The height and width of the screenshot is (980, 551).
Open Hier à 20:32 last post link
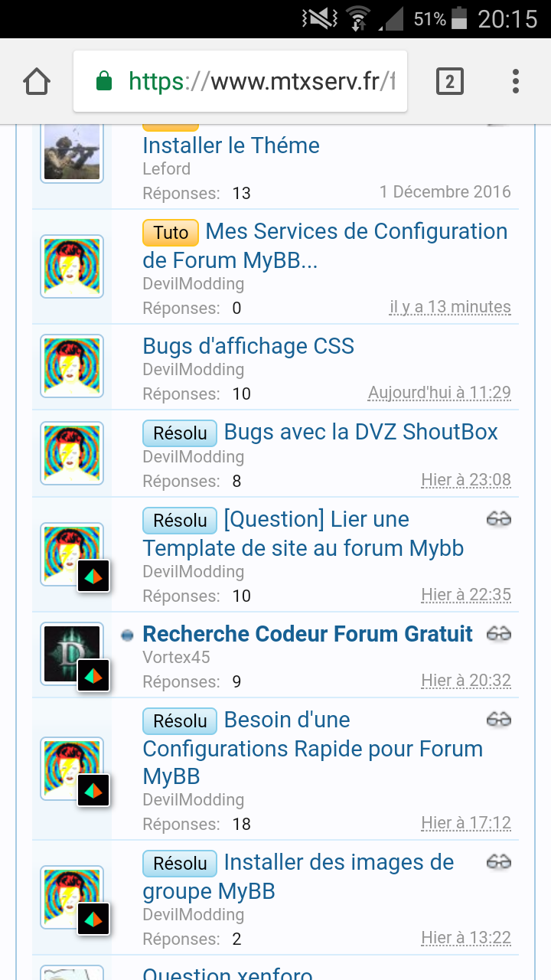click(466, 681)
